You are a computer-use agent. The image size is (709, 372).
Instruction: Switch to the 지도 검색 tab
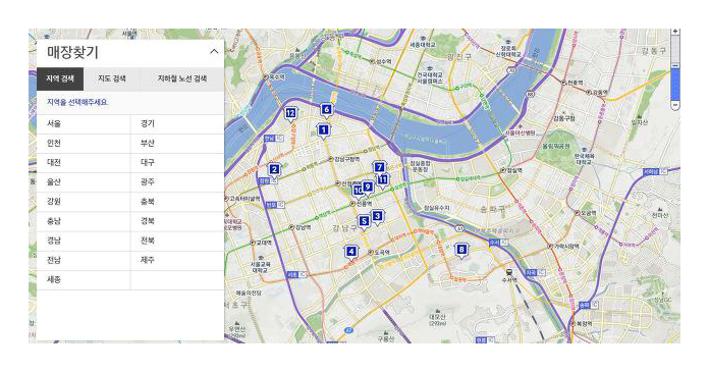(x=112, y=79)
